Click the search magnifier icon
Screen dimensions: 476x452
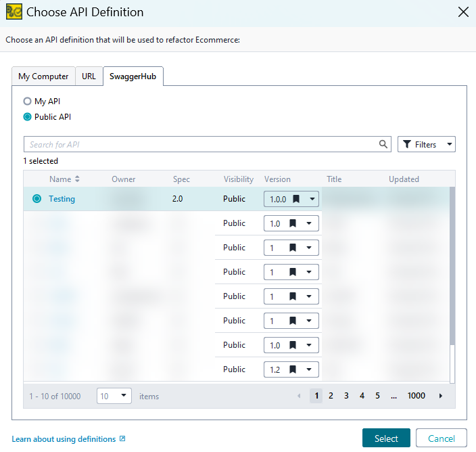383,144
